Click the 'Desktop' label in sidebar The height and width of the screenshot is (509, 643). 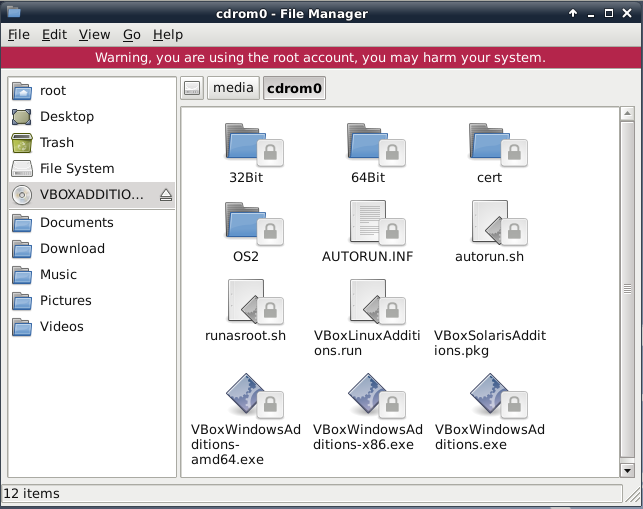click(67, 116)
